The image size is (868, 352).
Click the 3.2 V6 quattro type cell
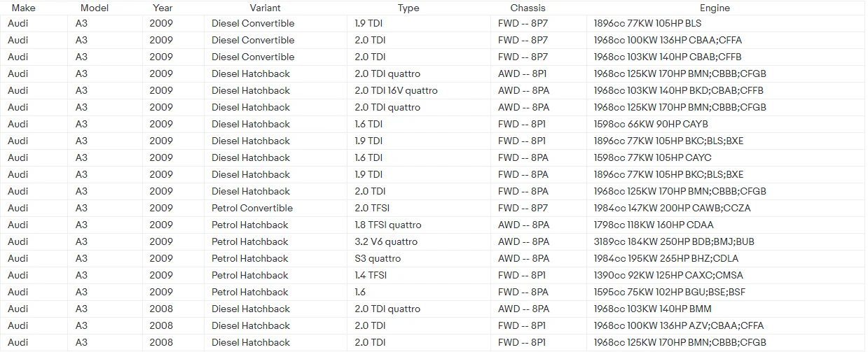pos(419,241)
